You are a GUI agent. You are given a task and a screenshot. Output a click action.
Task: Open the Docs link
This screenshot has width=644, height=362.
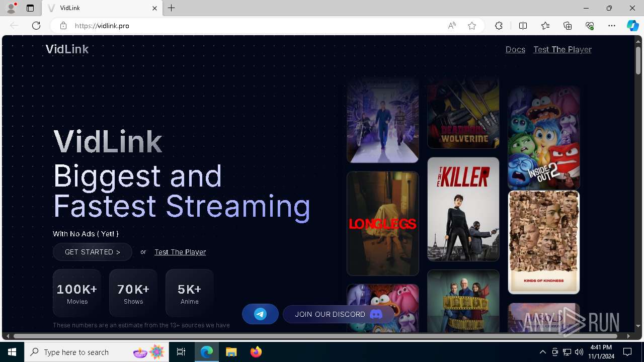coord(515,49)
